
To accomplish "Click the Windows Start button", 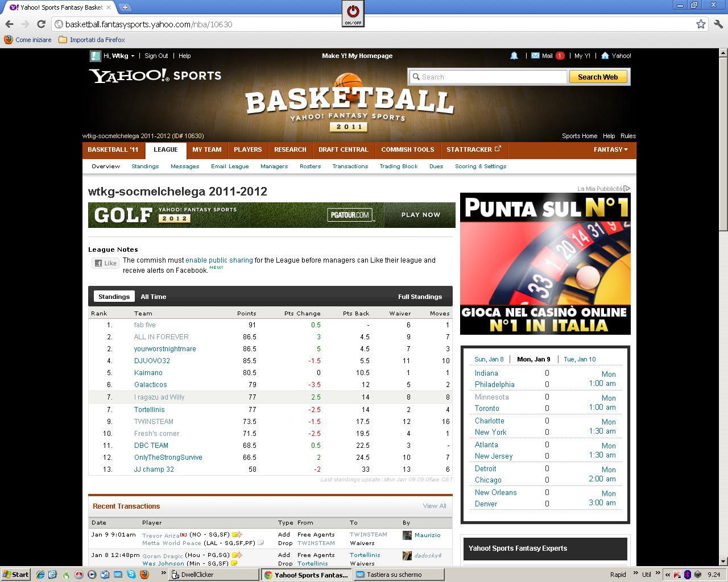I will (x=16, y=575).
